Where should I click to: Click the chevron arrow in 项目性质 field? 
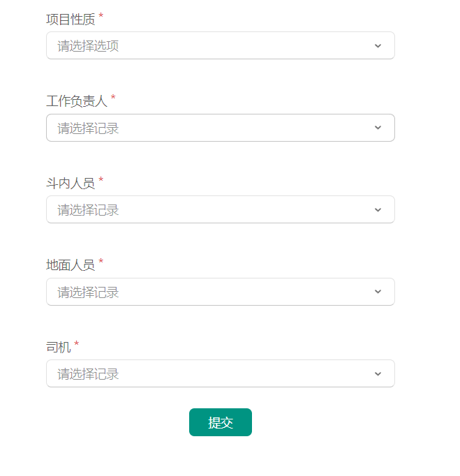click(378, 46)
